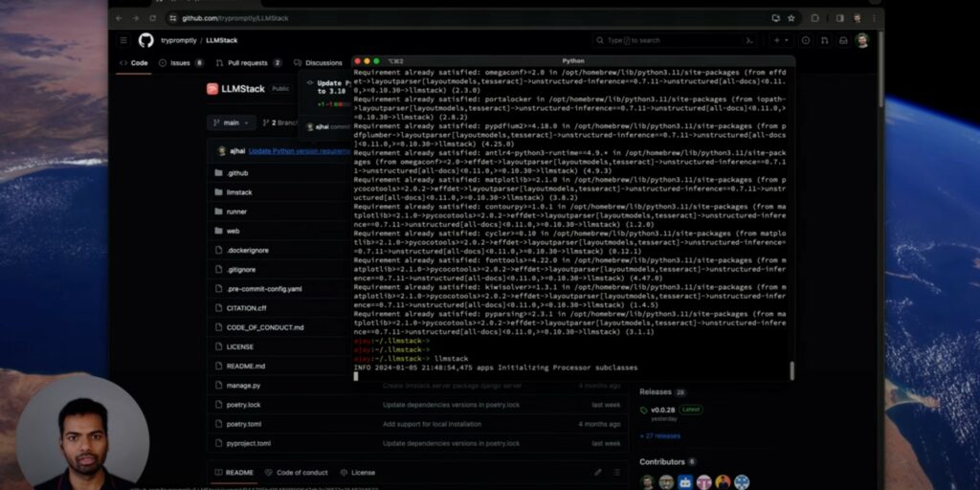Toggle the browser side panel icon
This screenshot has height=490, width=980.
click(840, 18)
